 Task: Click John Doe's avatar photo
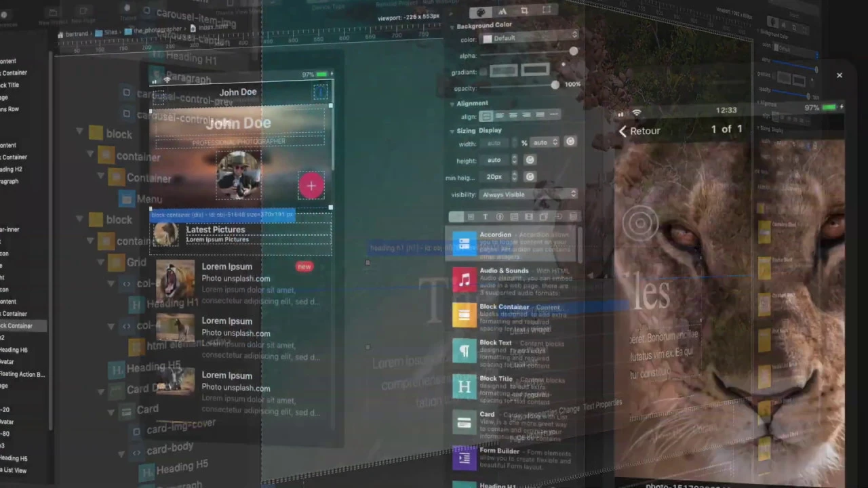(238, 174)
